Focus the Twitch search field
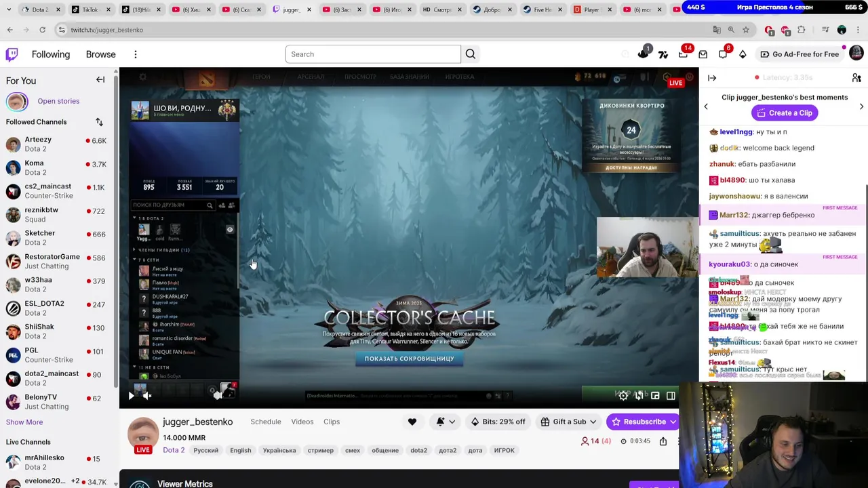 373,54
